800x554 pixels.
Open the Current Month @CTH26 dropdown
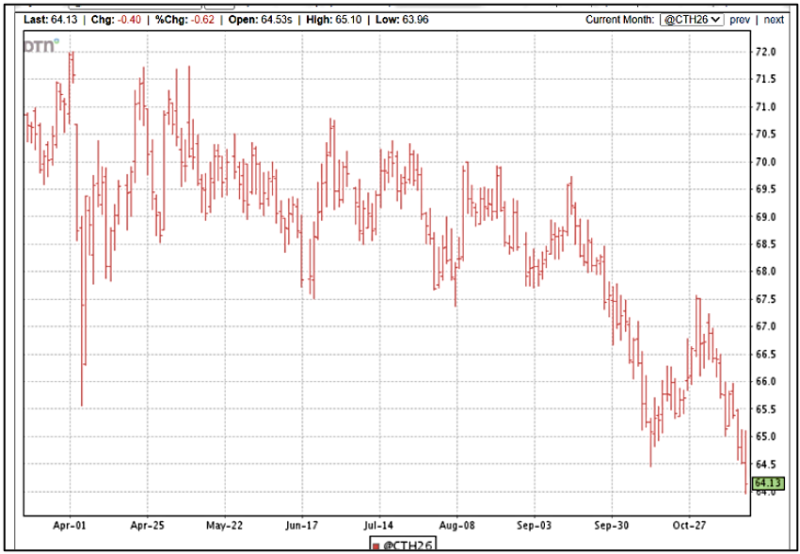692,19
